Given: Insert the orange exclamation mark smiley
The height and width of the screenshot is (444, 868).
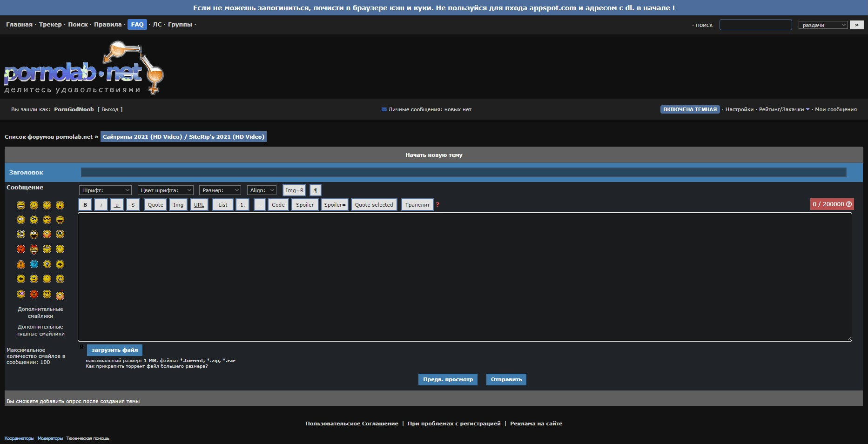Looking at the screenshot, I should pyautogui.click(x=21, y=264).
